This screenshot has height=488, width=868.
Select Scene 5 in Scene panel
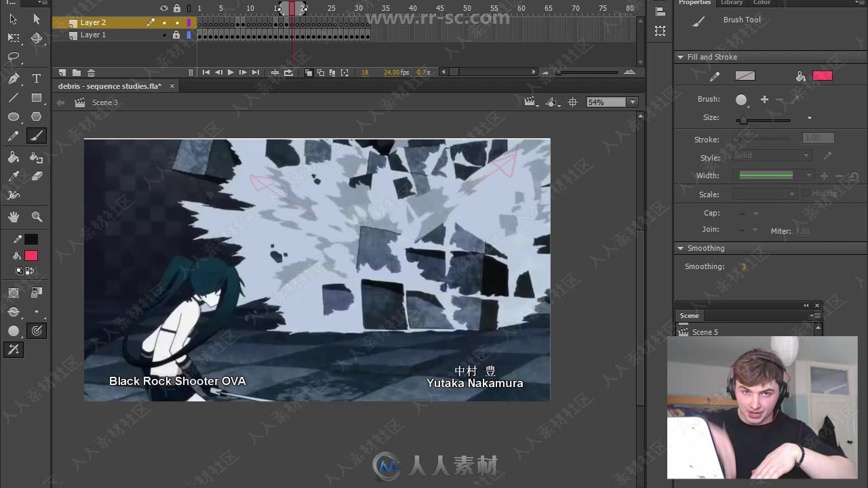pyautogui.click(x=705, y=332)
